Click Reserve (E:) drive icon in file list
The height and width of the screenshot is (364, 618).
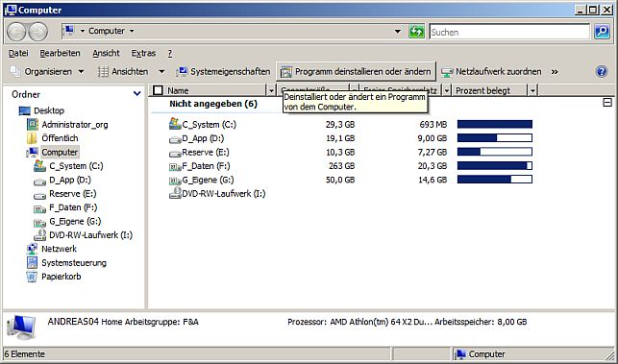175,153
